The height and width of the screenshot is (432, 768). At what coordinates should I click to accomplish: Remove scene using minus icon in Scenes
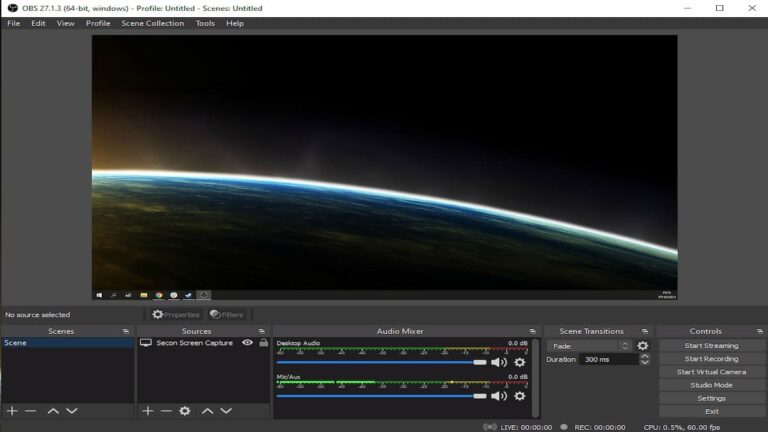pyautogui.click(x=31, y=411)
